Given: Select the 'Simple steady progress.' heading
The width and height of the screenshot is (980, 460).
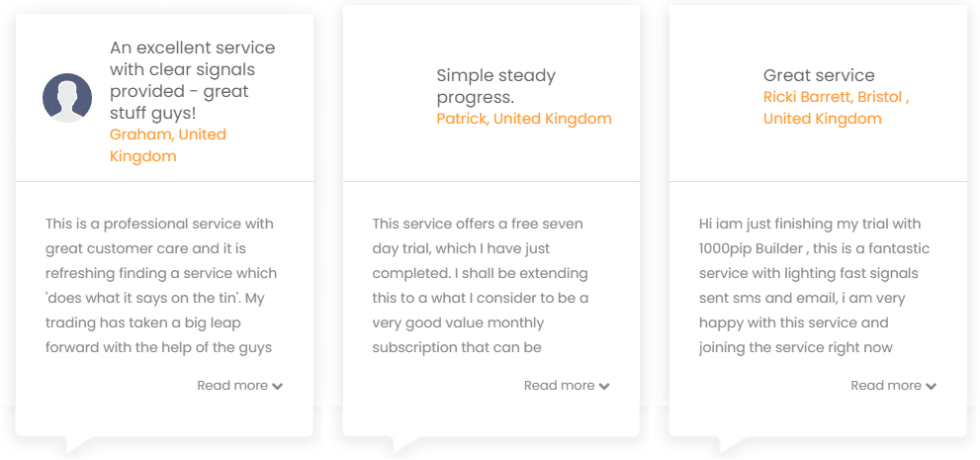Looking at the screenshot, I should (x=496, y=86).
